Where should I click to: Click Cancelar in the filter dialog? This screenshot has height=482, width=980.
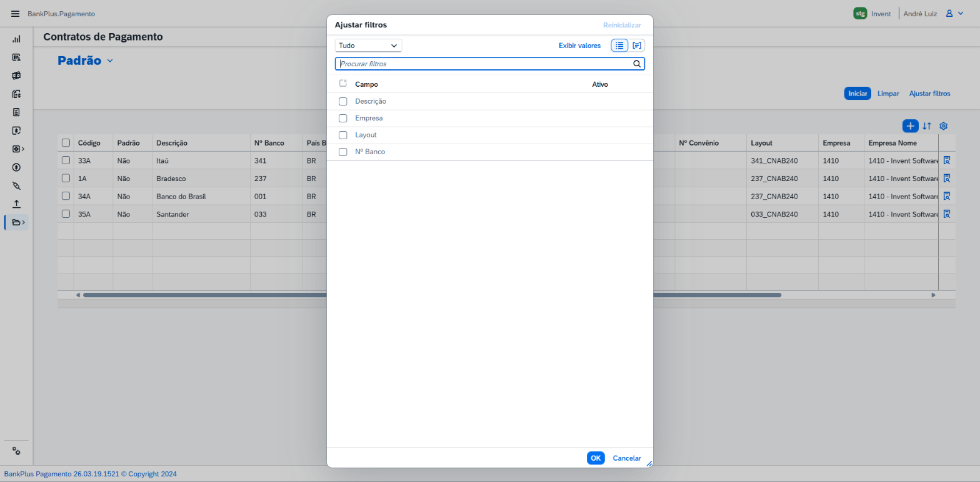(x=627, y=458)
